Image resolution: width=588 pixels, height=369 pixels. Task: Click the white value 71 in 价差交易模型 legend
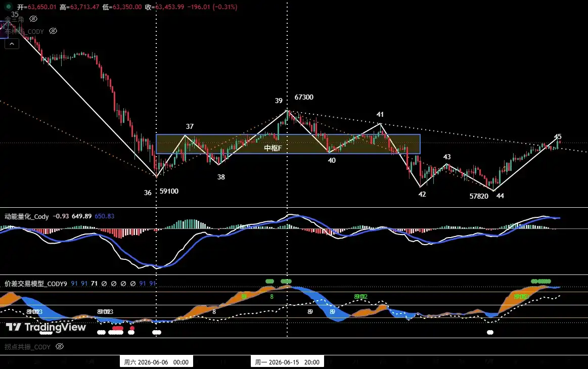point(94,284)
